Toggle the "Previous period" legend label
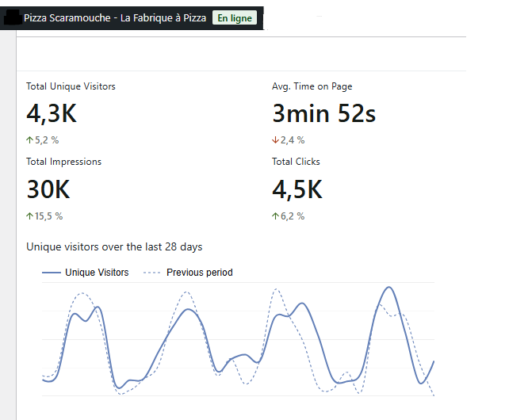509x420 pixels. 199,273
